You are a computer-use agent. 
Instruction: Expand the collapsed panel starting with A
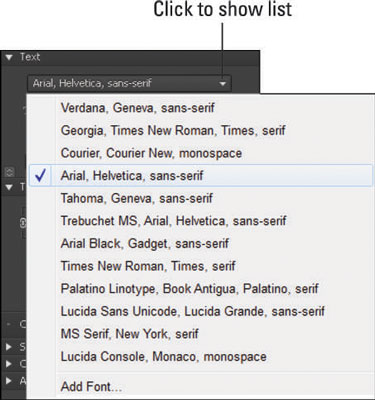[9, 380]
